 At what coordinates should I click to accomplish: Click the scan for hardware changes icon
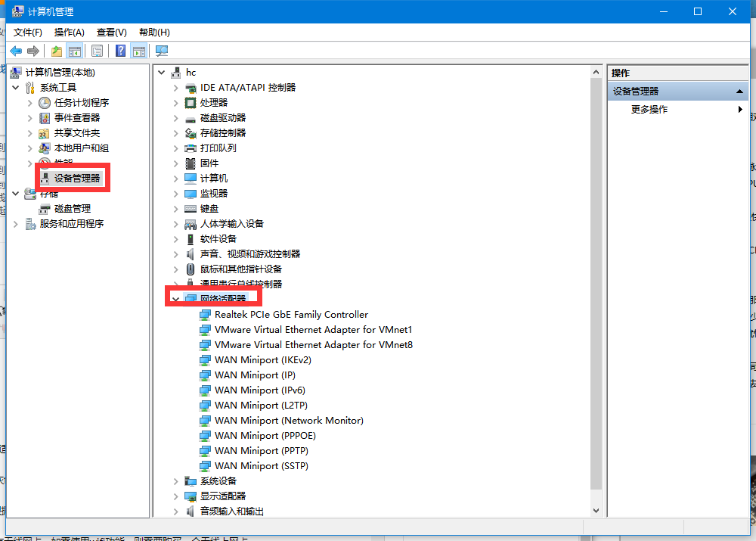click(162, 51)
